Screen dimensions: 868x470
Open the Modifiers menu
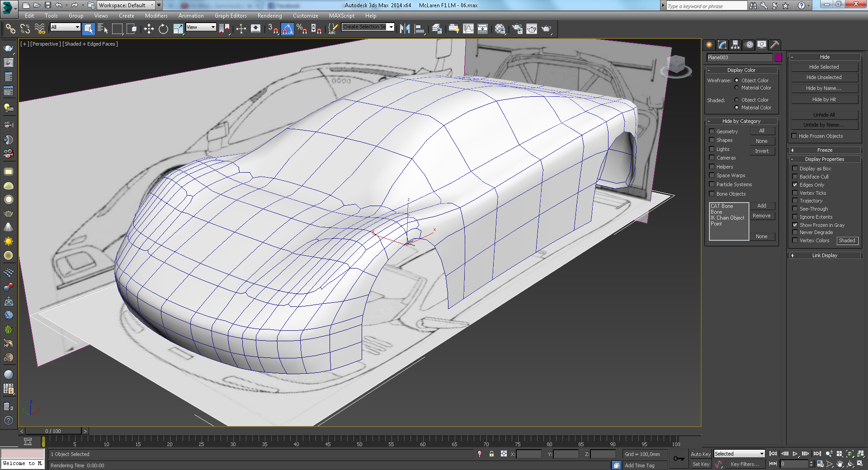tap(156, 16)
